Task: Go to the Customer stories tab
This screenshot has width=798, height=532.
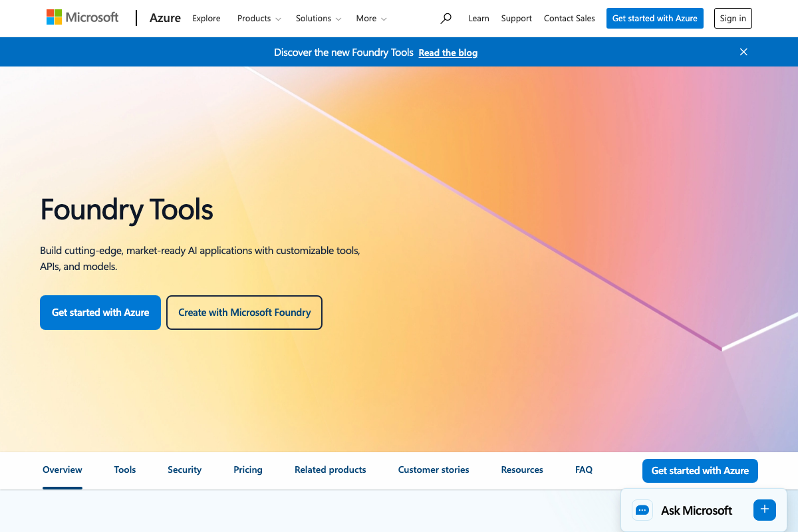Action: pyautogui.click(x=434, y=469)
